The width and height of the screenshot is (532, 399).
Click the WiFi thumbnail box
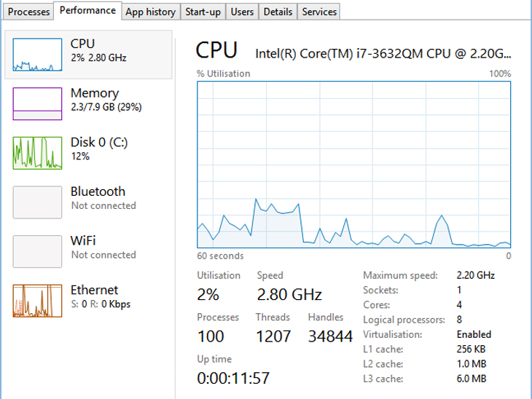pos(37,251)
